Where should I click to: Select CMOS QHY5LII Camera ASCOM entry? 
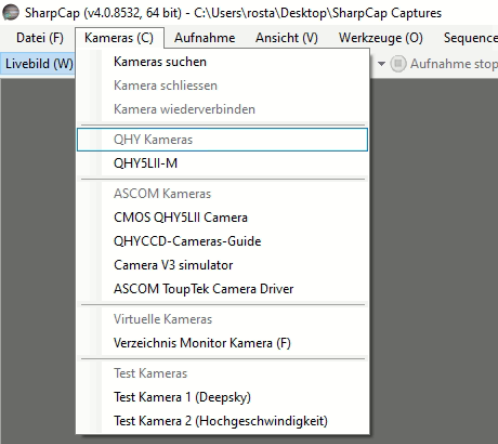[222, 217]
